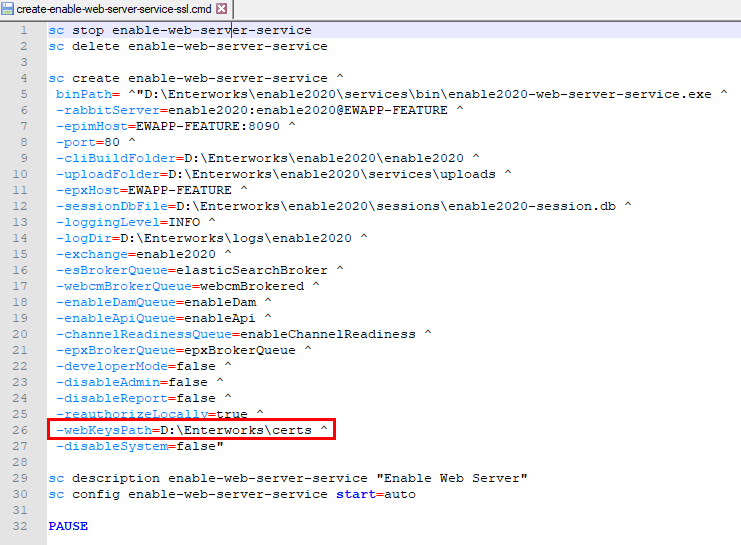This screenshot has height=545, width=741.
Task: Select the create-enable-web-server-service-ssl.cmd tab
Action: point(112,9)
